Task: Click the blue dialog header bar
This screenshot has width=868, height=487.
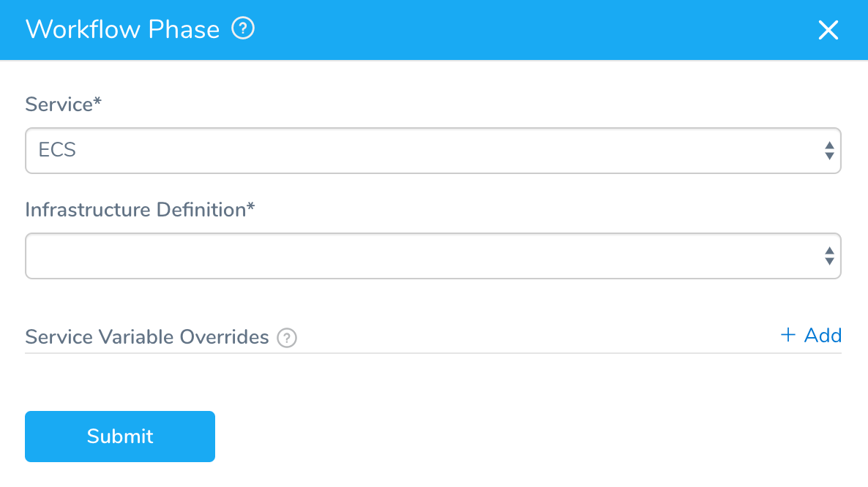Action: point(434,30)
